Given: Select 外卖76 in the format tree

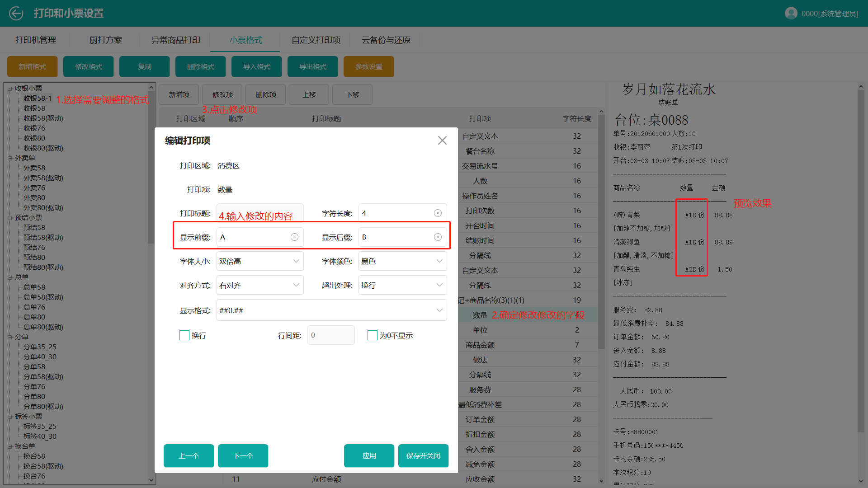Looking at the screenshot, I should pyautogui.click(x=34, y=188).
